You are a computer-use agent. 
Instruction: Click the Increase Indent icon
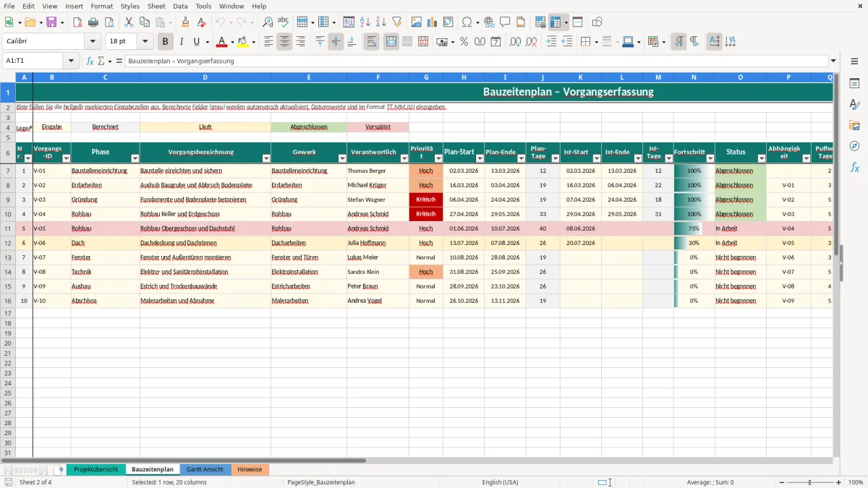[x=551, y=42]
